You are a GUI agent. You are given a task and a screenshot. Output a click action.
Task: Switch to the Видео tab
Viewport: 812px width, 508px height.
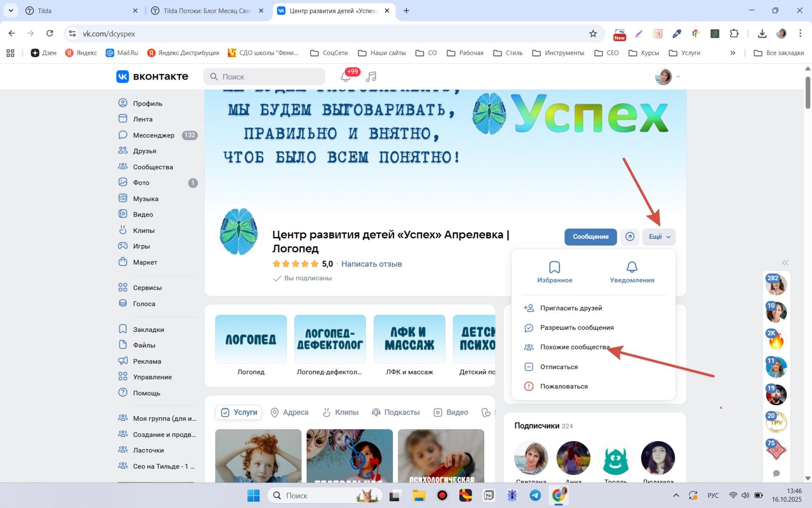451,412
